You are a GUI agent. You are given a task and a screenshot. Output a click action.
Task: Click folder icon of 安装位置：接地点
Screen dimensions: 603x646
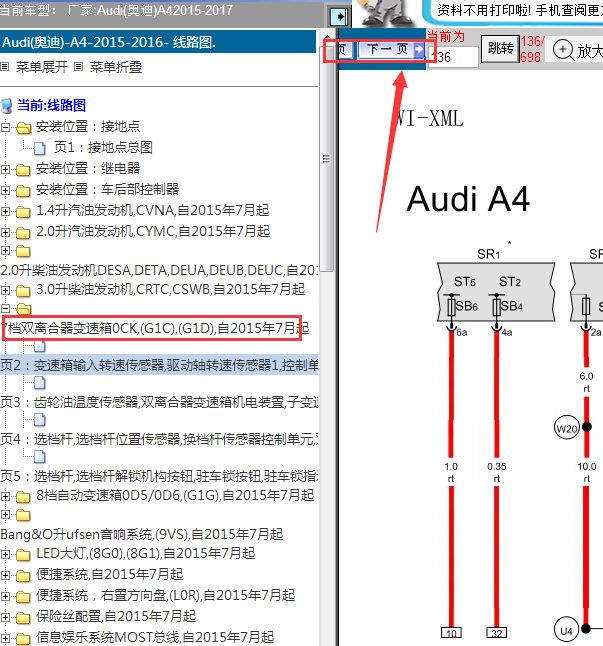click(x=23, y=128)
